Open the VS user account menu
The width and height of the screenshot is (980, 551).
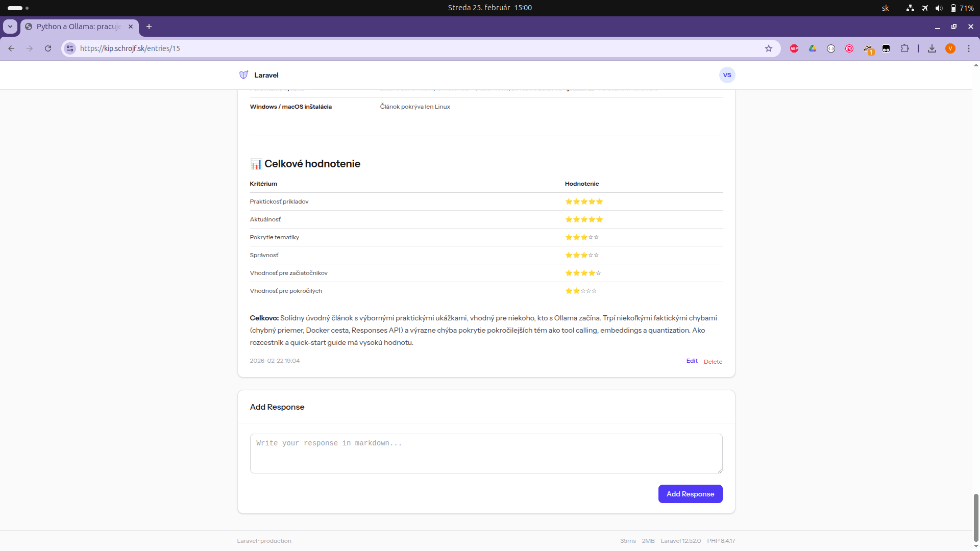[727, 75]
